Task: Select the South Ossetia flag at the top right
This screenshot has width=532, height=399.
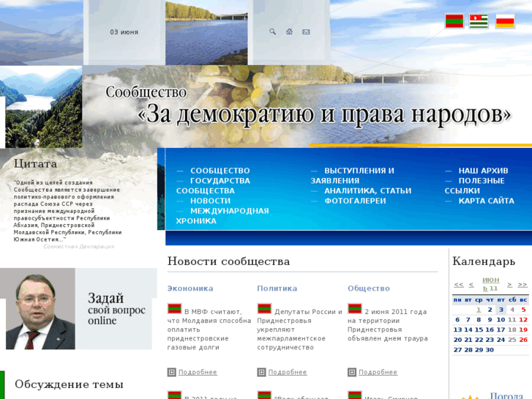Action: point(505,21)
